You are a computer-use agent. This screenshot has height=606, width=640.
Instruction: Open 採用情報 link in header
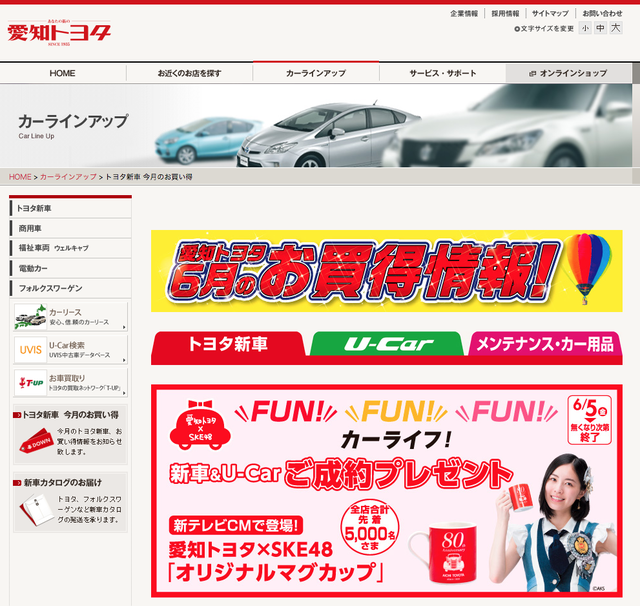[x=505, y=13]
